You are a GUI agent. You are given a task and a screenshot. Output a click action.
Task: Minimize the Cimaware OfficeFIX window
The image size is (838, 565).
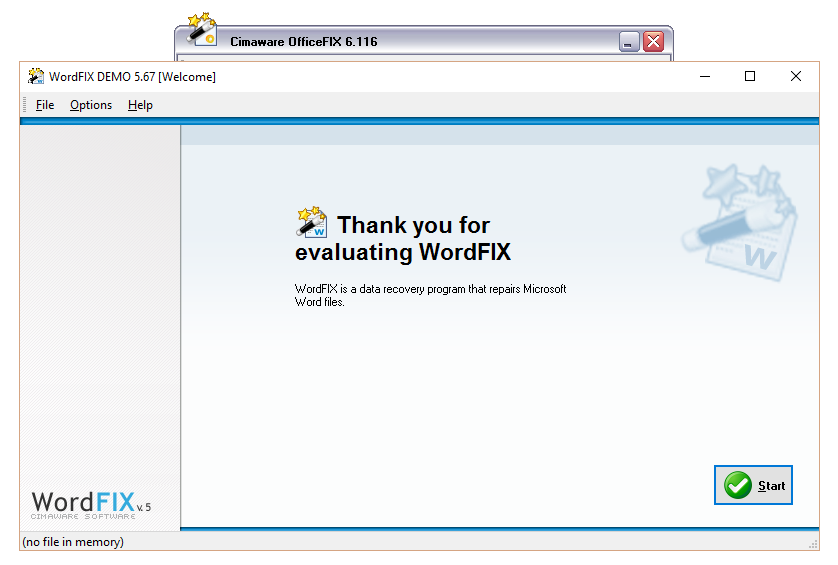[x=629, y=42]
